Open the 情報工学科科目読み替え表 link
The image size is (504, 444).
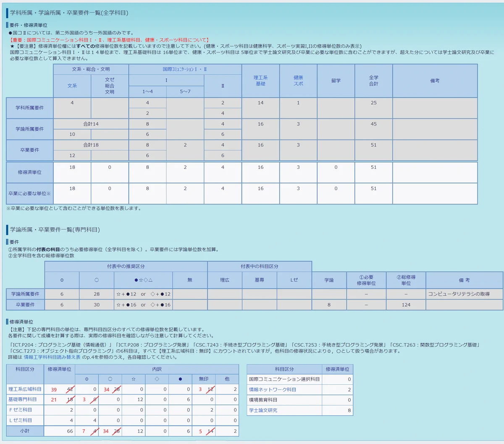[x=52, y=357]
